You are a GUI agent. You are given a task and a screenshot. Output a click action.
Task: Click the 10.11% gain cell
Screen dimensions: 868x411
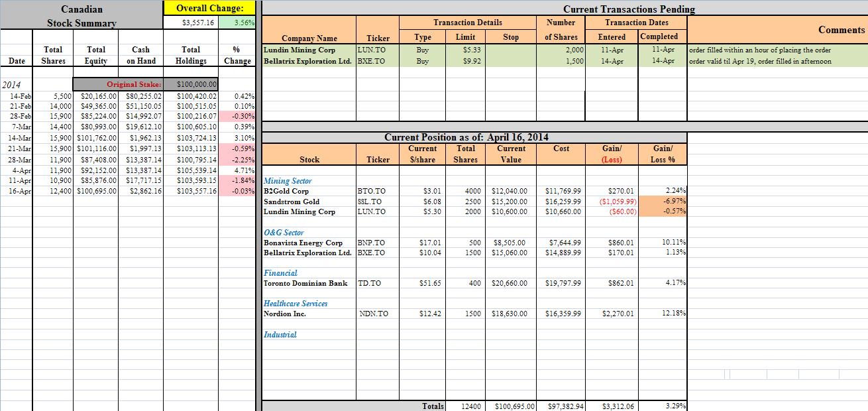click(663, 243)
